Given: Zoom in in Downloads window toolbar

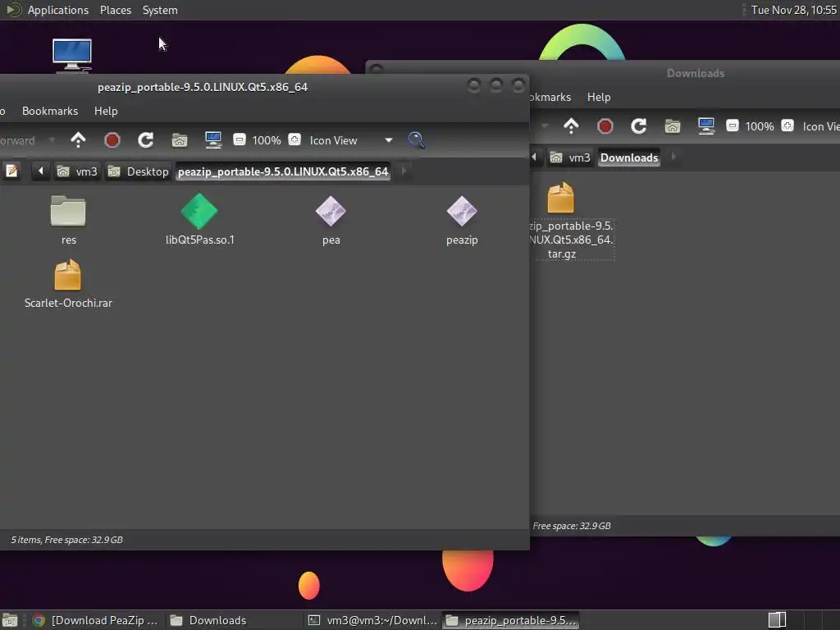Looking at the screenshot, I should point(787,126).
